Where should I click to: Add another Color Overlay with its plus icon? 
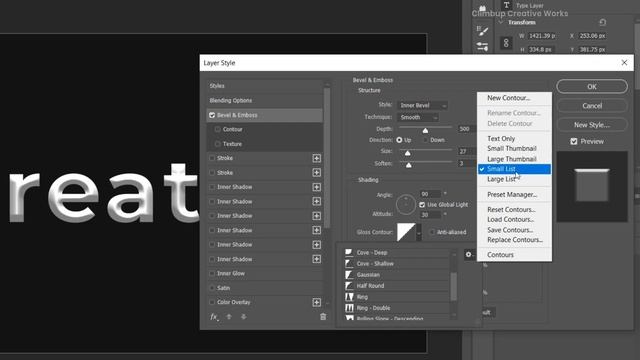point(316,302)
